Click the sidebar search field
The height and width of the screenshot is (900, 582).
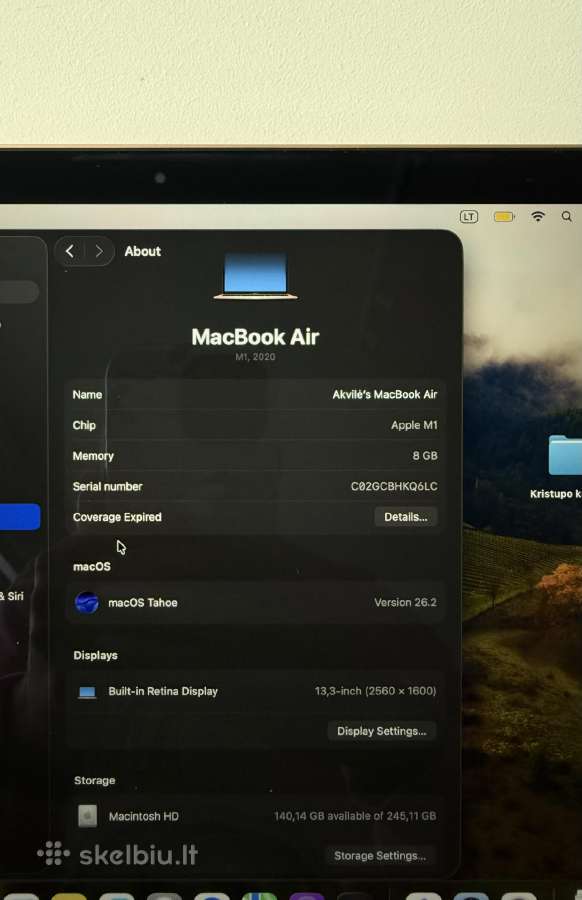[x=20, y=292]
